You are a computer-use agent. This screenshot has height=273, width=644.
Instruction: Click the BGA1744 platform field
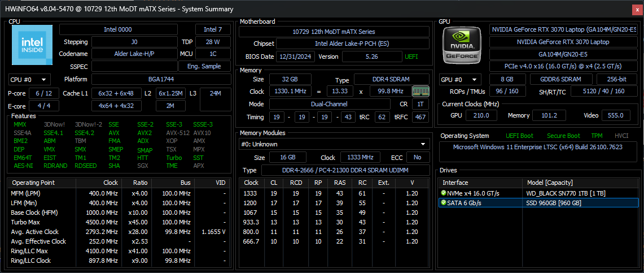(161, 79)
